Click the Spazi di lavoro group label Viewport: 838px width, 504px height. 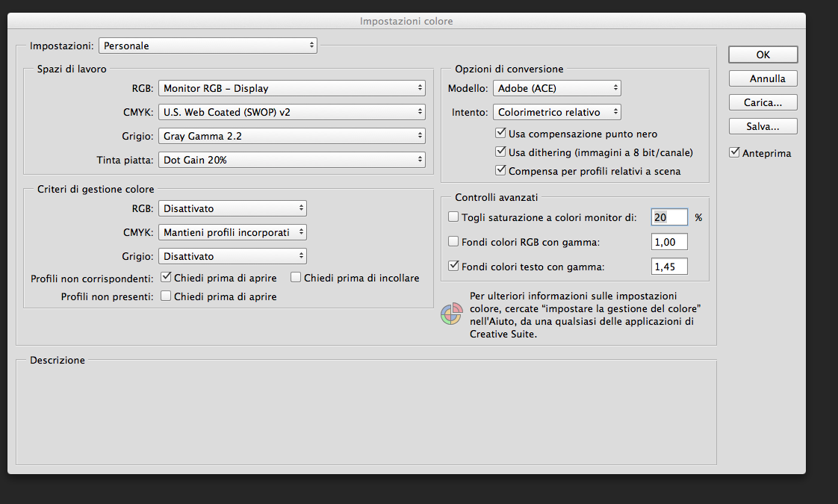pos(72,69)
